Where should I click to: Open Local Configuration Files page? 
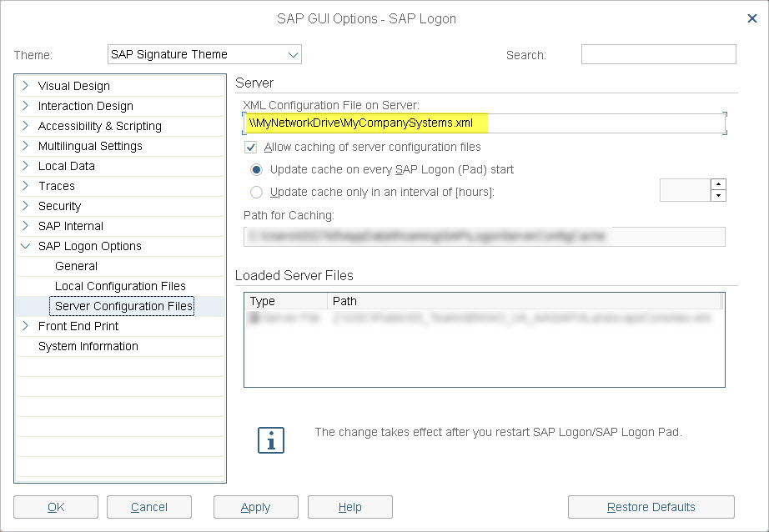tap(120, 286)
